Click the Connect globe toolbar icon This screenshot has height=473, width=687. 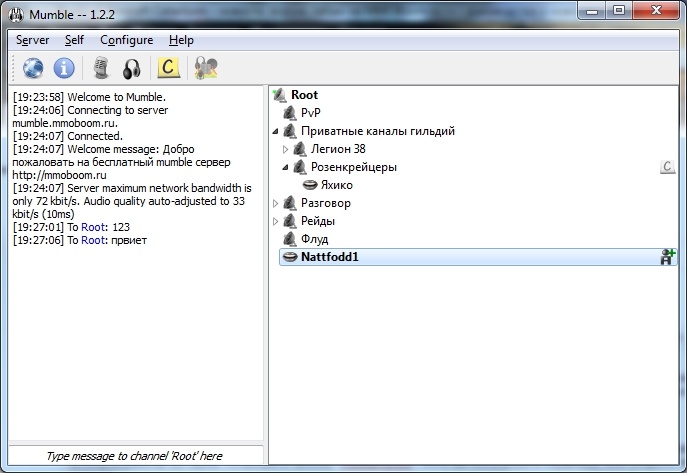click(33, 68)
